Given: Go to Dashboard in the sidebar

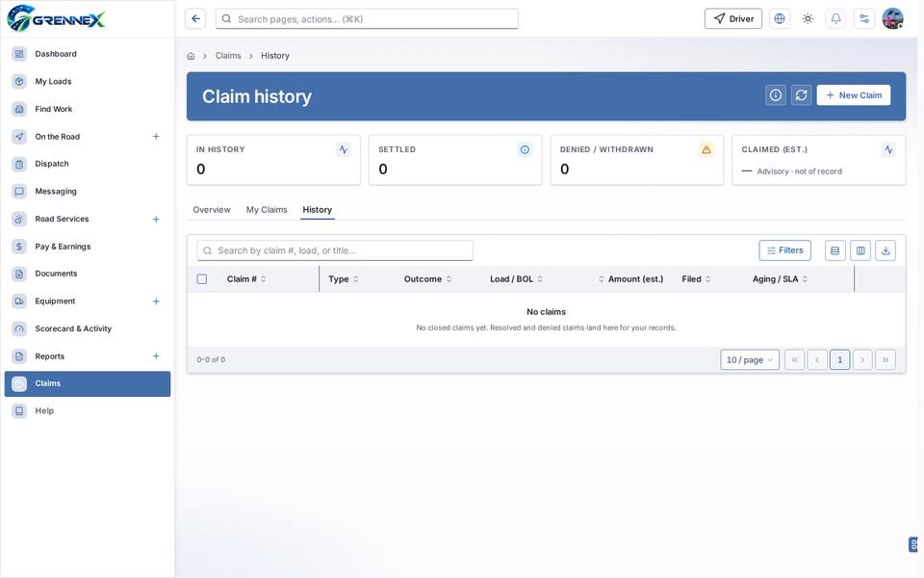Looking at the screenshot, I should tap(88, 54).
